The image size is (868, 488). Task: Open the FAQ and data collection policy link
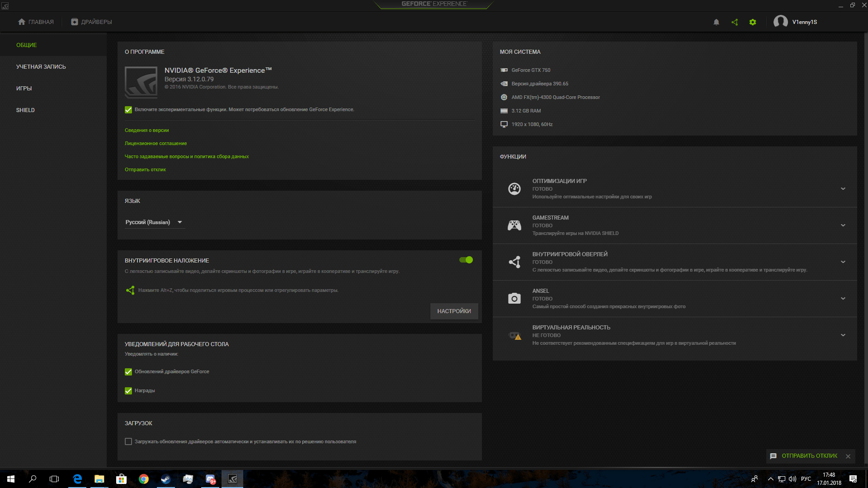click(x=187, y=156)
